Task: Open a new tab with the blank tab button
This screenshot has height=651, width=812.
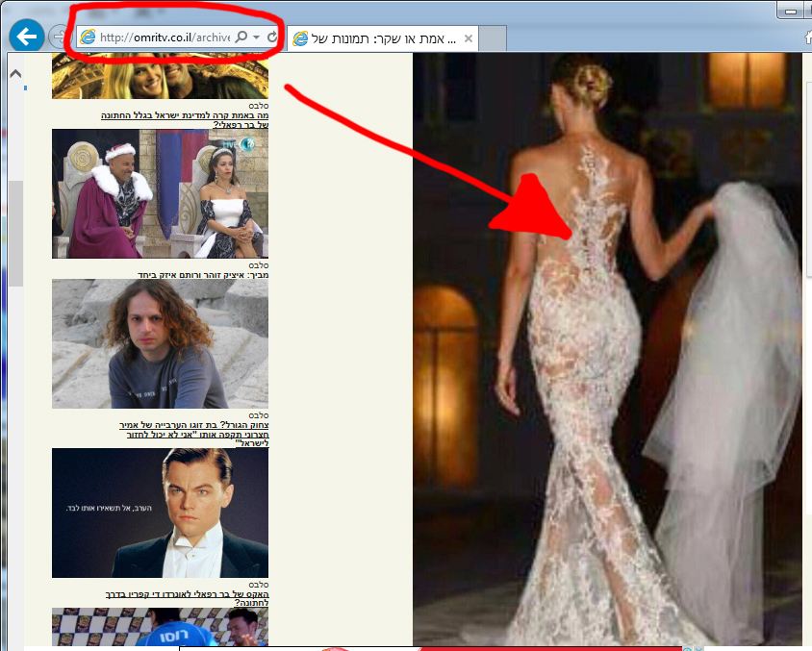Action: pyautogui.click(x=493, y=38)
